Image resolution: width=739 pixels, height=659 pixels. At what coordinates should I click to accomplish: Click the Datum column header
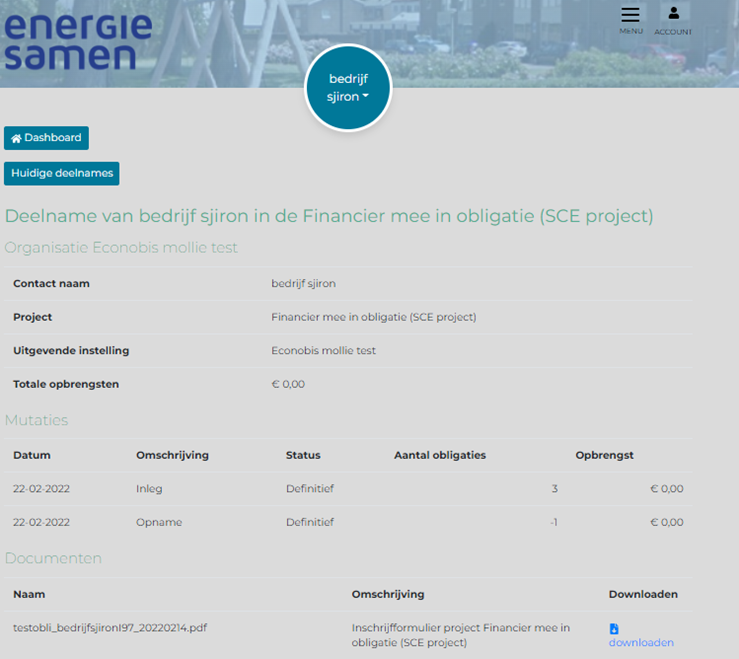point(32,455)
